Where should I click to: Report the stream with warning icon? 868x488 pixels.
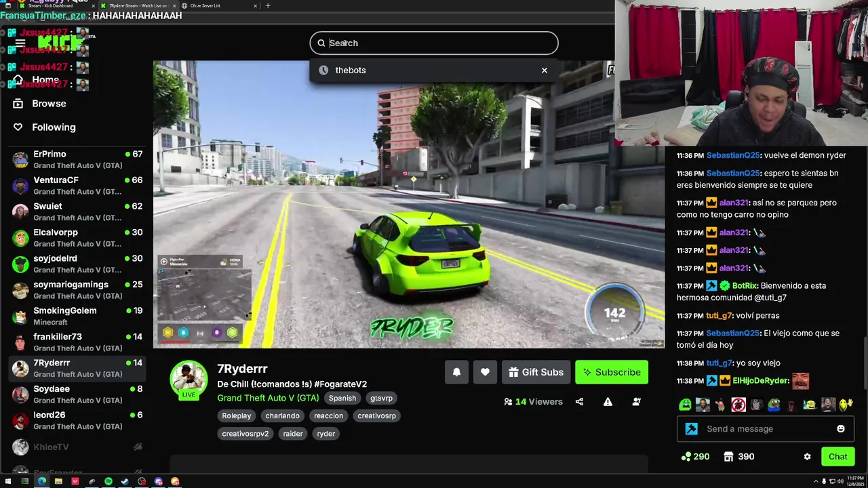[608, 402]
